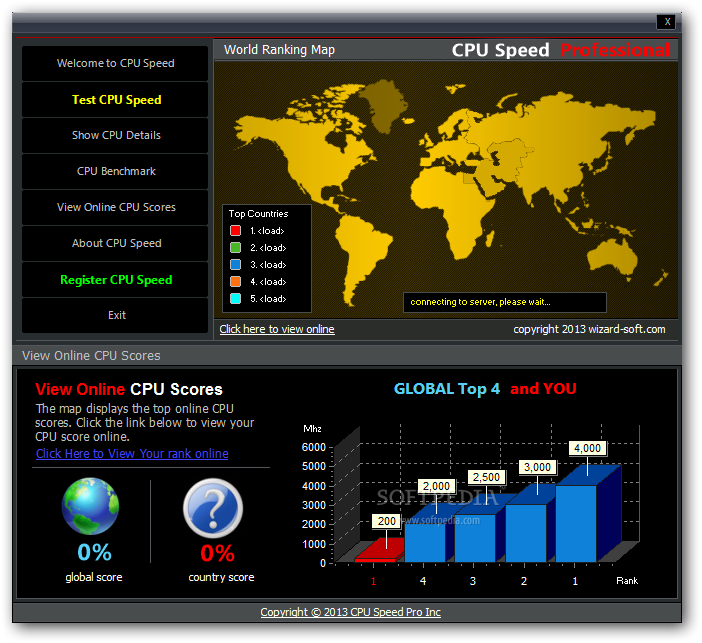This screenshot has height=643, width=702.
Task: Open Copyright 2013 CPU Speed Pro Inc link
Action: [x=351, y=612]
